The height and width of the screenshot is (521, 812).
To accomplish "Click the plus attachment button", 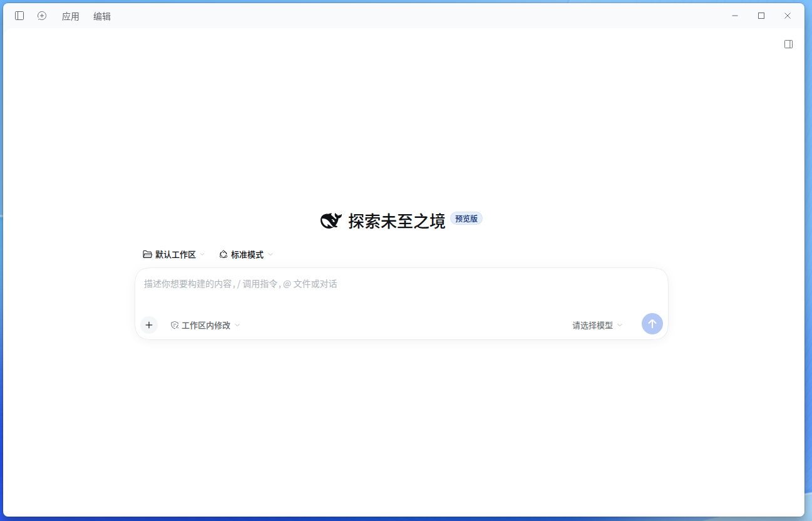I will [149, 325].
